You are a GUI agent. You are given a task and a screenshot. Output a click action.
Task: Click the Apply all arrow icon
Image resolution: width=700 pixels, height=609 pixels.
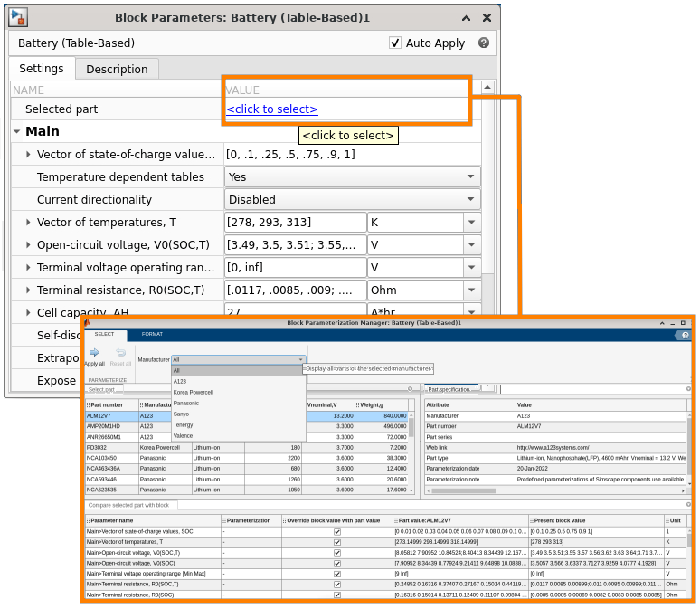point(94,352)
